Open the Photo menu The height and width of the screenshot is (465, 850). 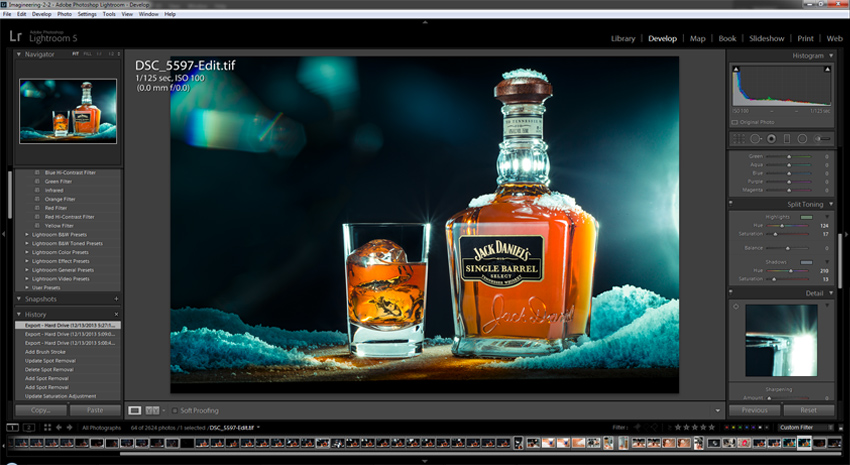(x=64, y=14)
